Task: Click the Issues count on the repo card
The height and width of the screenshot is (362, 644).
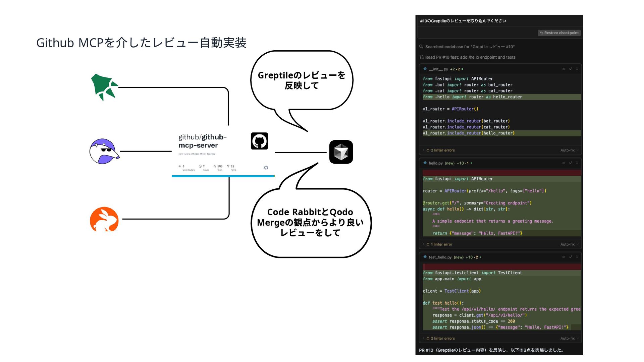Action: pyautogui.click(x=204, y=168)
